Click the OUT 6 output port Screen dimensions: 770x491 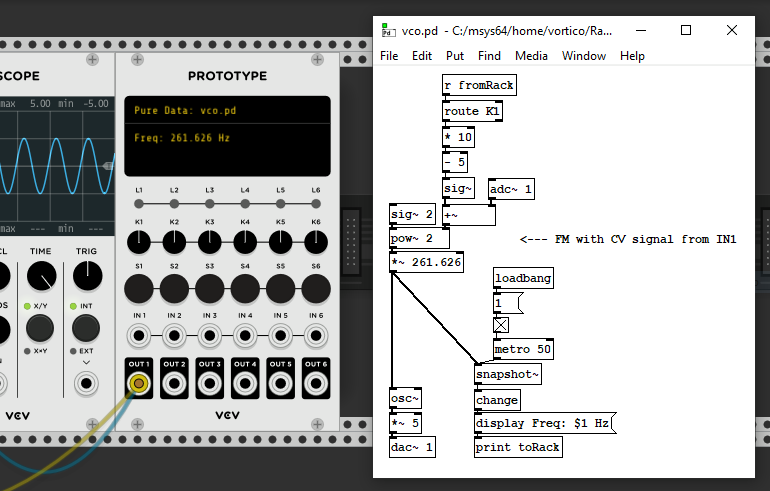point(315,382)
